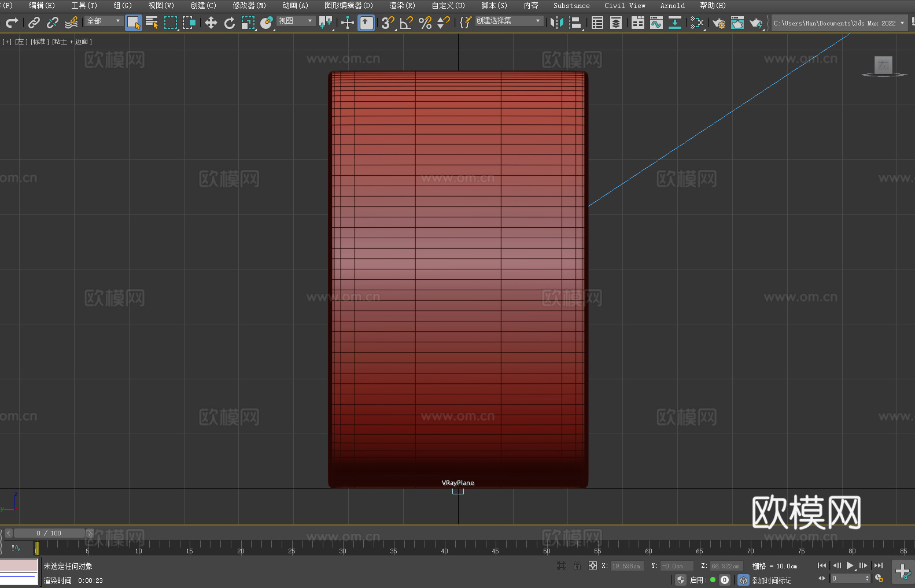
Task: Click the X coordinate field
Action: tap(627, 566)
